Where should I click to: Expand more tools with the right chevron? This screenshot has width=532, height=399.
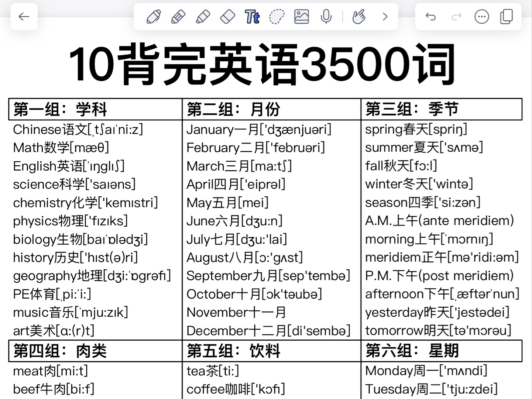tap(385, 17)
